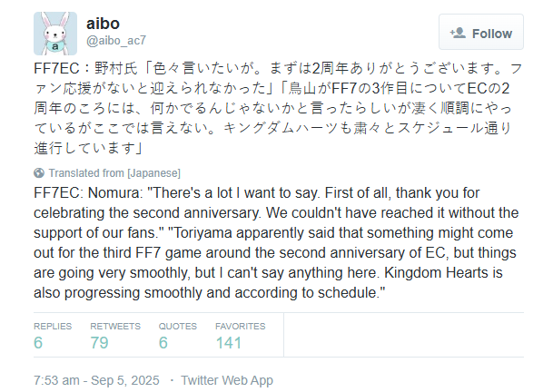This screenshot has height=392, width=553.
Task: Click the English translated tweet text
Action: [x=272, y=245]
